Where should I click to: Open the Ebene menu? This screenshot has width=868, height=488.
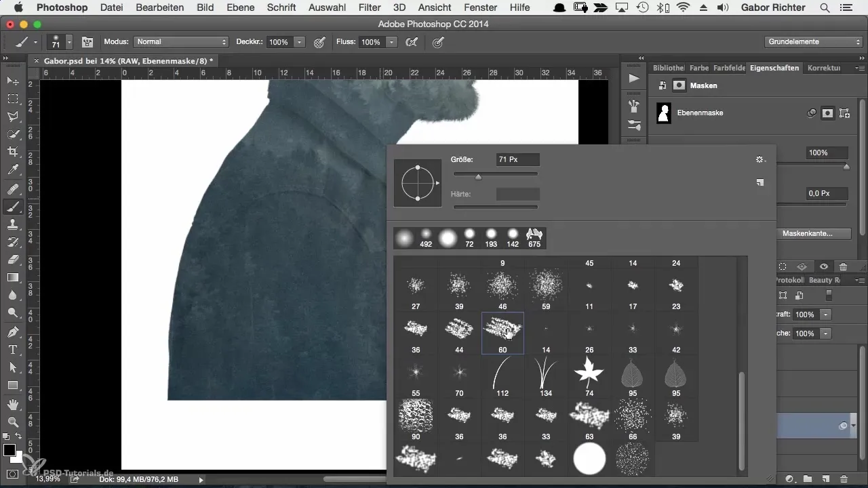(x=240, y=7)
